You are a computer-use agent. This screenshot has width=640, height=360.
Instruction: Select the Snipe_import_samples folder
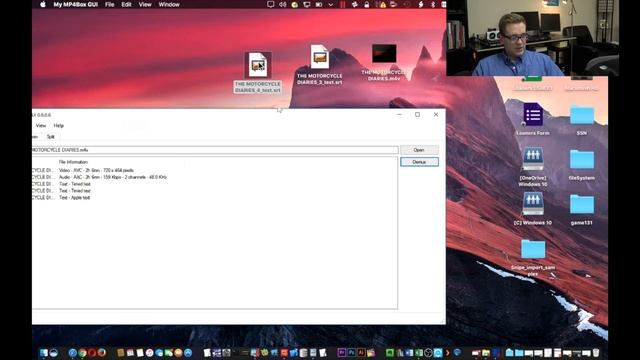coord(533,258)
